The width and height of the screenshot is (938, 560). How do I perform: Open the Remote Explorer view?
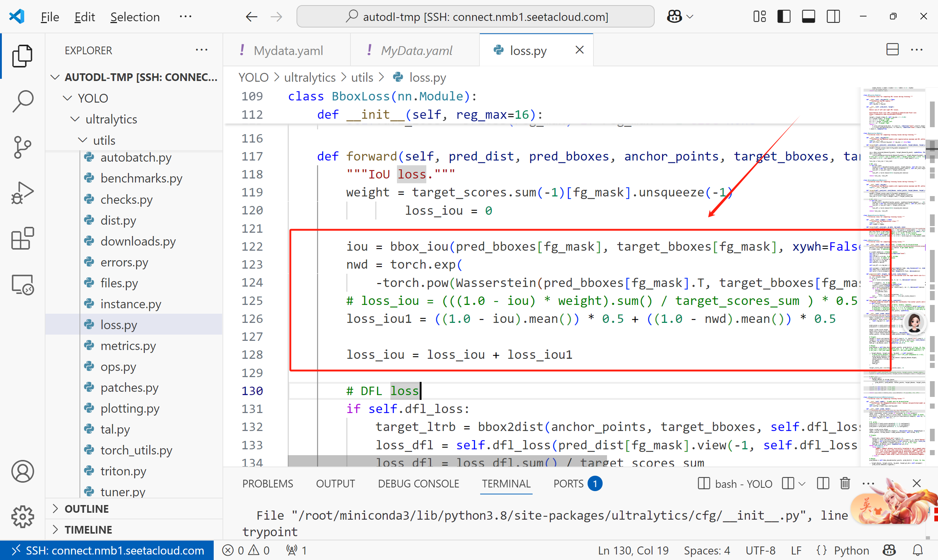pos(23,284)
